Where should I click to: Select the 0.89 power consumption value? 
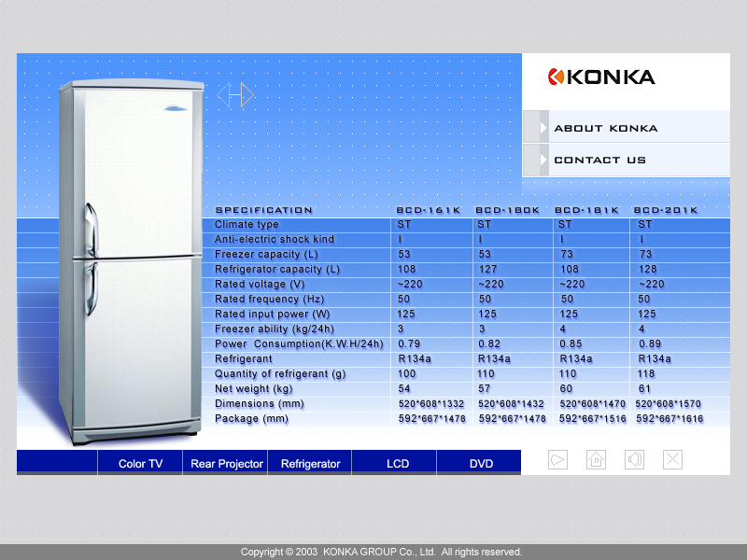click(650, 343)
